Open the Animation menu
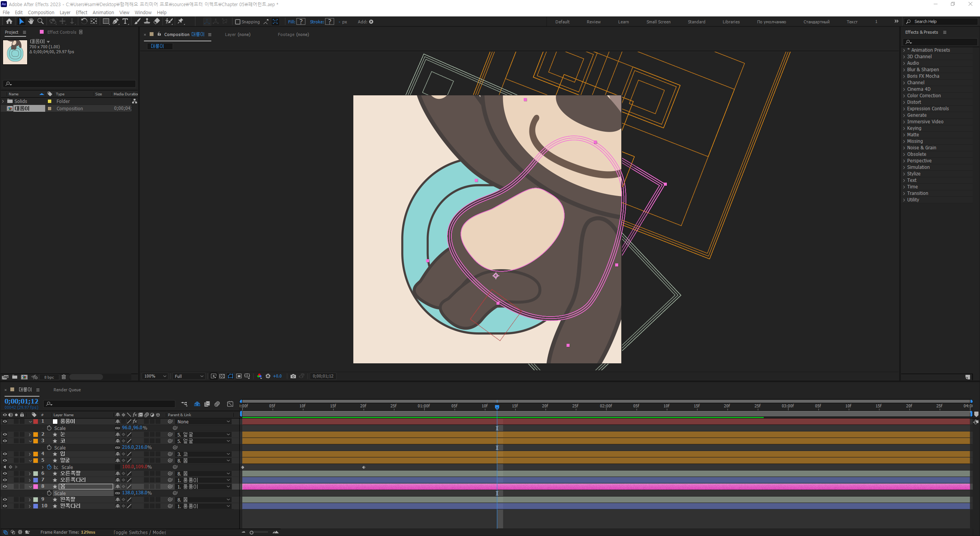The width and height of the screenshot is (980, 536). [103, 12]
